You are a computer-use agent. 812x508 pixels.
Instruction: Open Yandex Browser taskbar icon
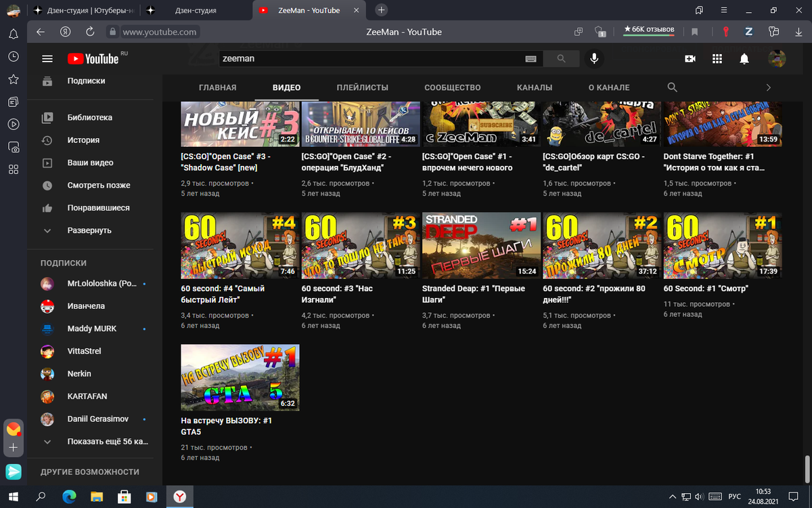tap(179, 496)
